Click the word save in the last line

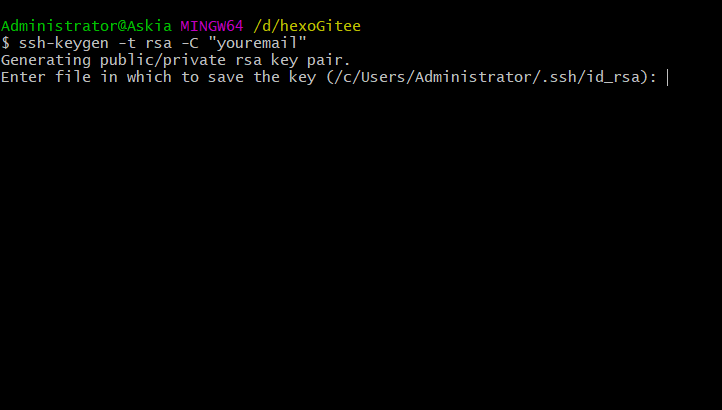pyautogui.click(x=226, y=77)
